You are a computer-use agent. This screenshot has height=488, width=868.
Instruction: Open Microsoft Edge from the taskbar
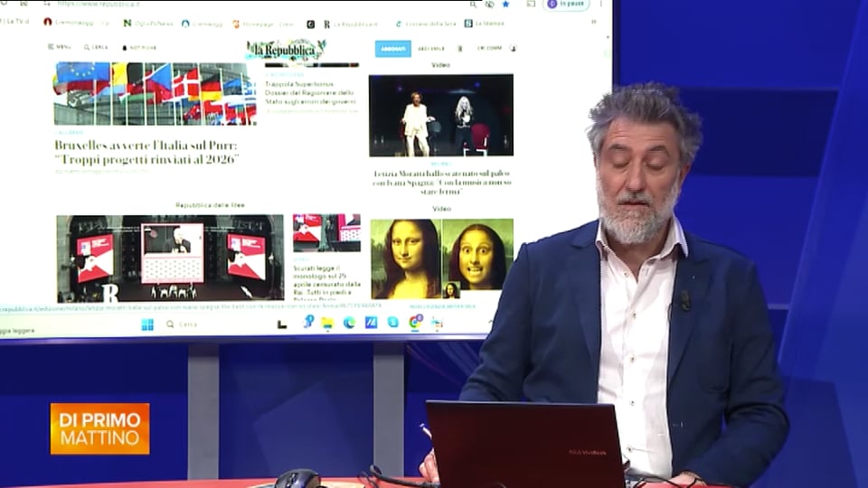click(x=349, y=323)
